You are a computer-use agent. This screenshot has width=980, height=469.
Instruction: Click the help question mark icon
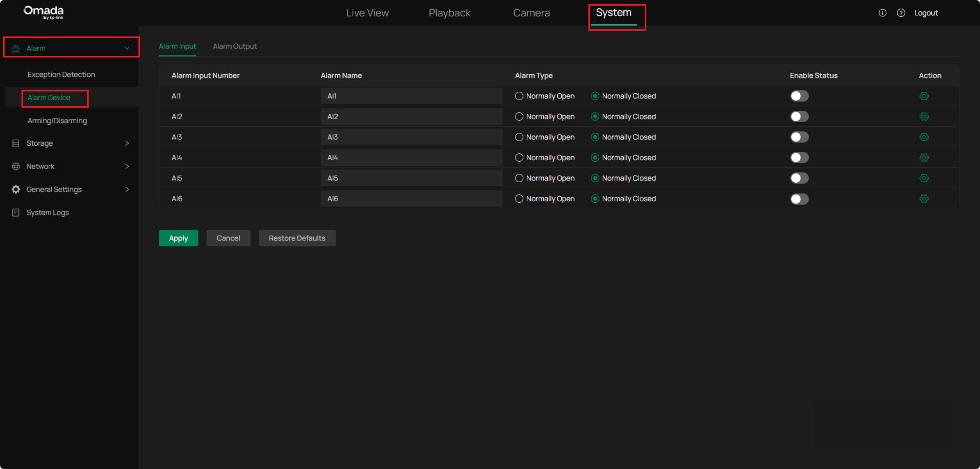click(x=901, y=13)
